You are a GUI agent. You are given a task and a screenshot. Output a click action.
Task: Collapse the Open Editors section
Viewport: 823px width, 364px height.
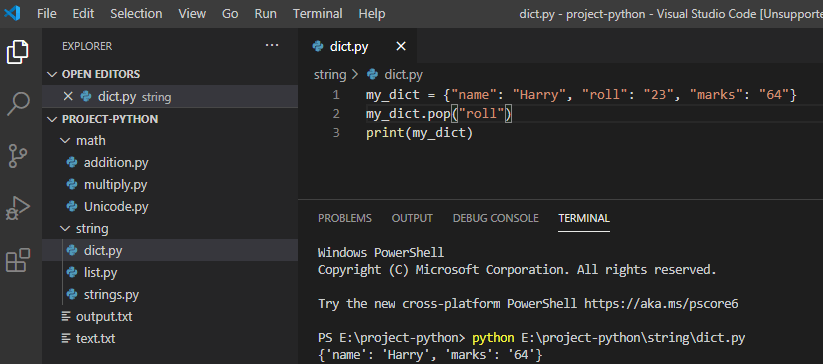pyautogui.click(x=51, y=74)
